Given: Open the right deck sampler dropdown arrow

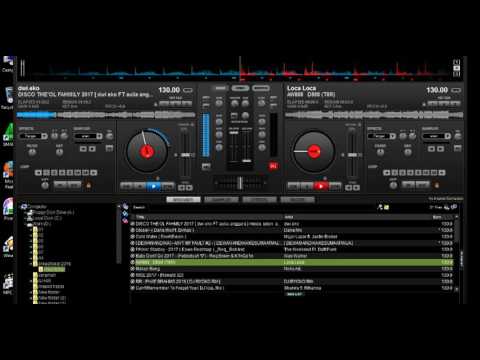Looking at the screenshot, I should pyautogui.click(x=448, y=136).
